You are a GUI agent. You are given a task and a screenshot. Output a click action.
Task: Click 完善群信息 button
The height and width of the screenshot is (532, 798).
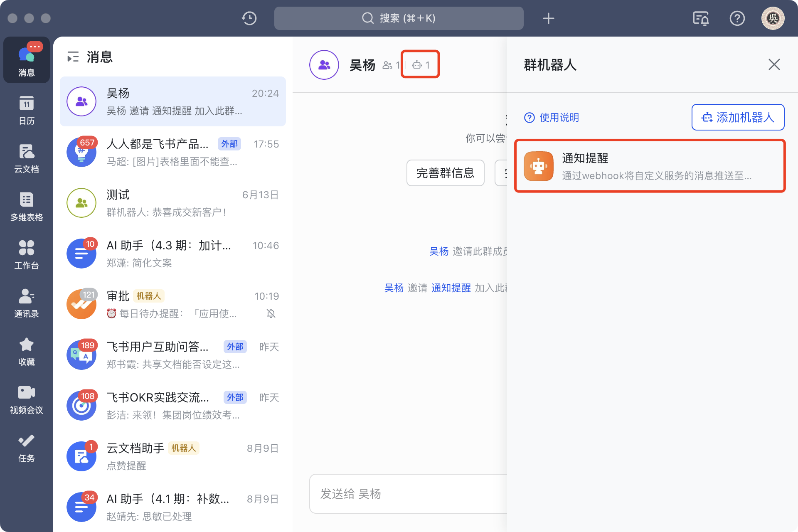[x=445, y=173]
